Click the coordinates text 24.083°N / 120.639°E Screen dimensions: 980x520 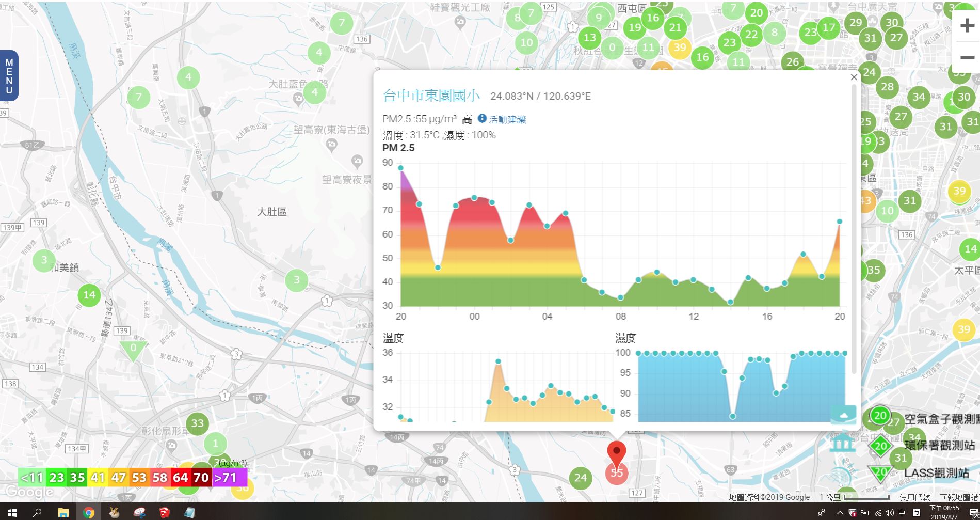(x=540, y=97)
